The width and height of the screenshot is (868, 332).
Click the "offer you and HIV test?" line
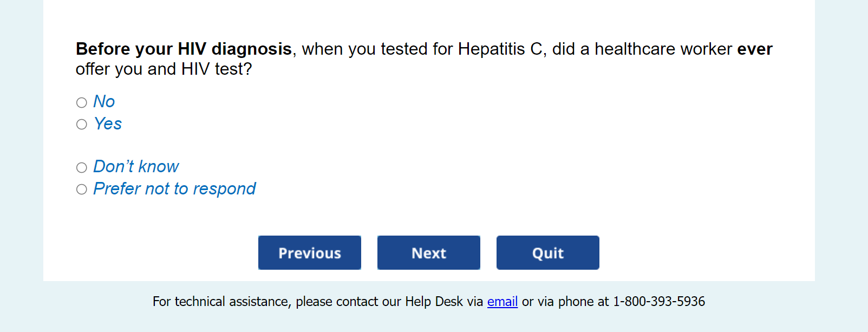click(164, 69)
